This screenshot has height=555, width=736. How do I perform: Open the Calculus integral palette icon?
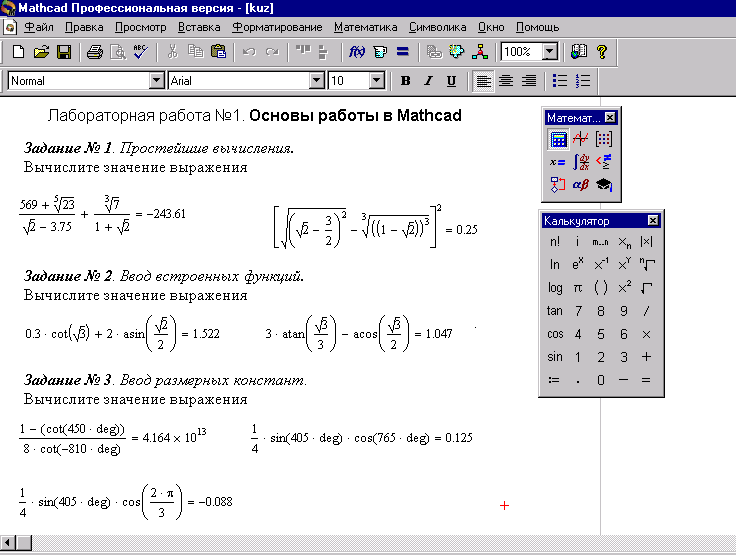click(581, 162)
